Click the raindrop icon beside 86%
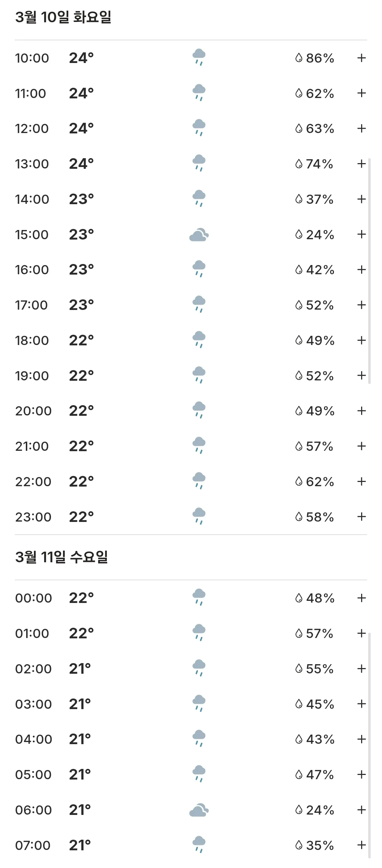Viewport: 382px width, 868px height. coord(299,58)
